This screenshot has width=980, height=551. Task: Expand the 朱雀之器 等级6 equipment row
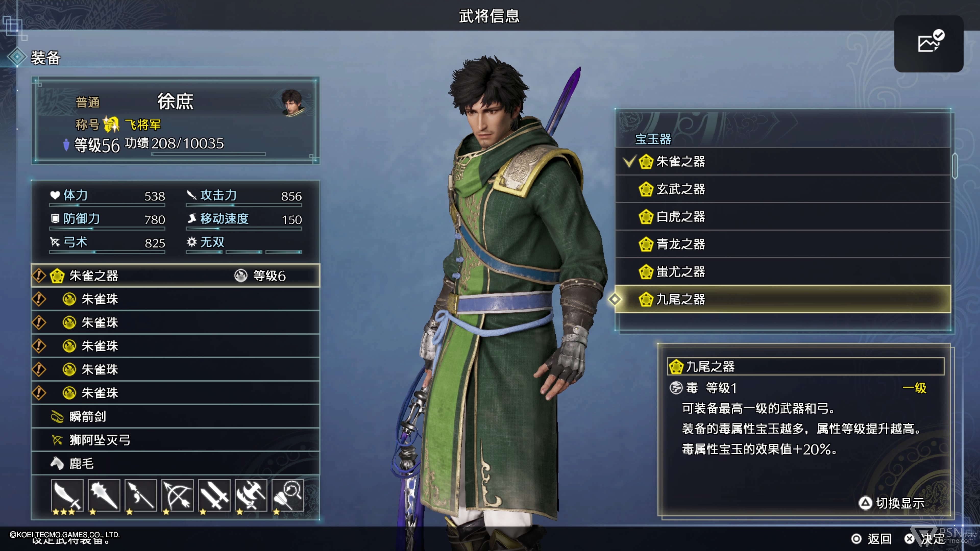pos(175,276)
